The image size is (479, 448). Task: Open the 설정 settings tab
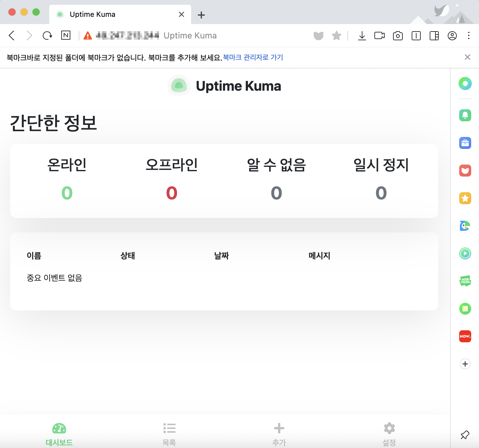tap(389, 434)
